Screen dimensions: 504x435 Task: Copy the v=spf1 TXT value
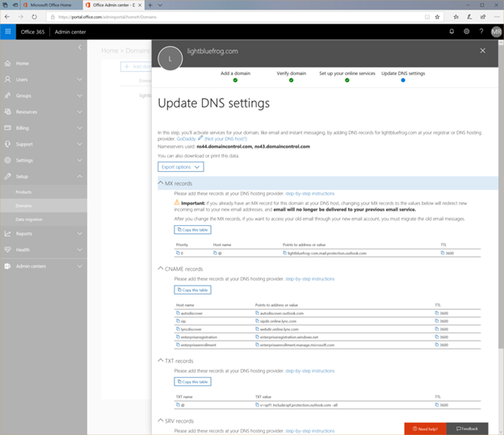coord(257,405)
